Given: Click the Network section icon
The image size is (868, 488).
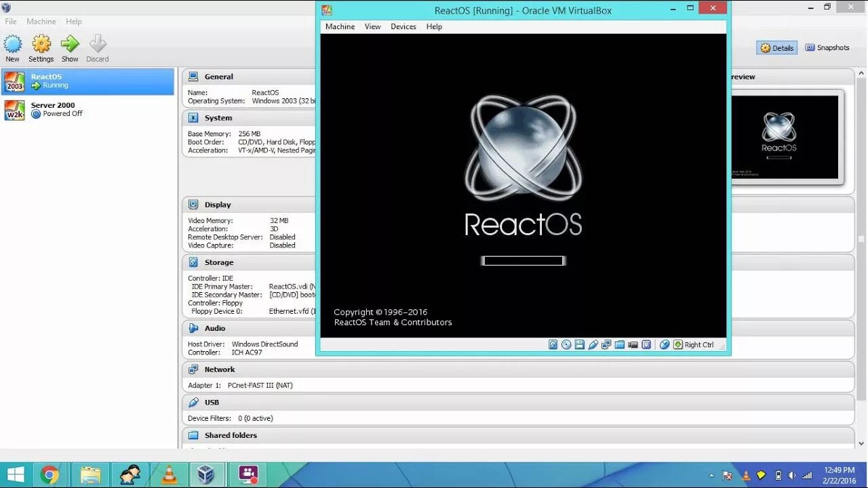Looking at the screenshot, I should (193, 369).
